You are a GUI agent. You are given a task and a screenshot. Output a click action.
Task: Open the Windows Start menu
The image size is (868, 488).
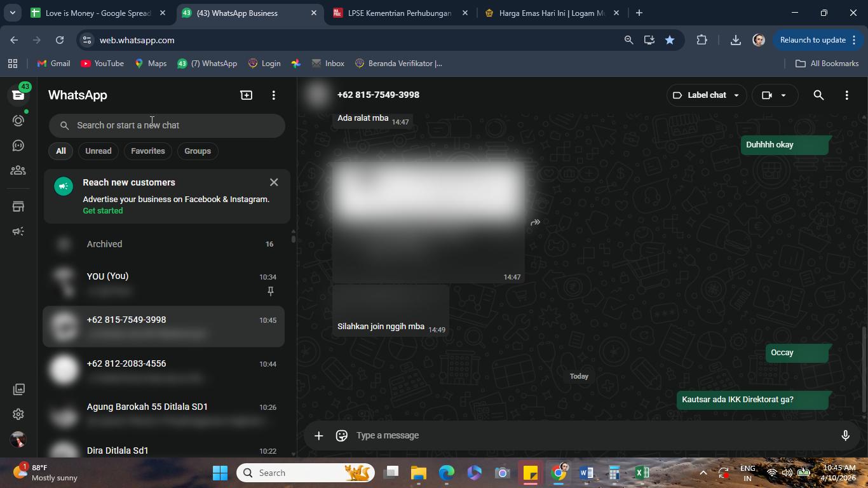[220, 473]
